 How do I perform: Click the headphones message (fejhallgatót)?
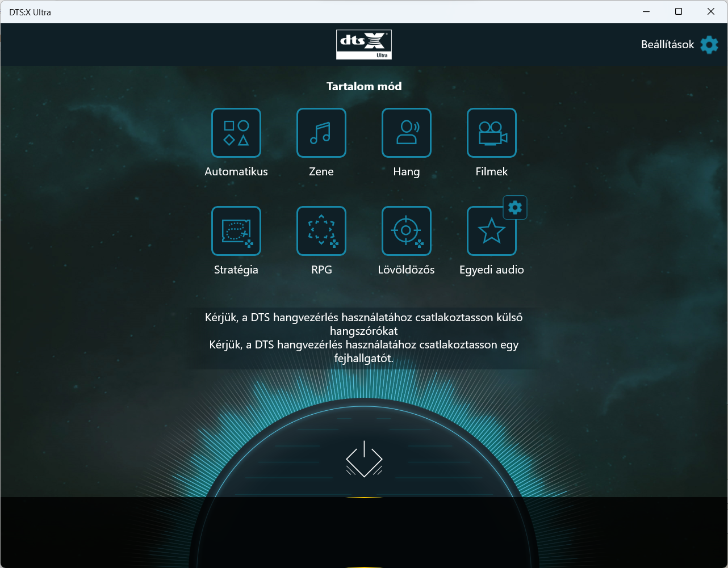(364, 351)
